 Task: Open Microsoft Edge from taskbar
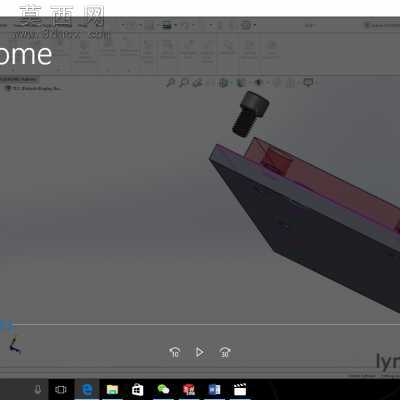tap(87, 389)
